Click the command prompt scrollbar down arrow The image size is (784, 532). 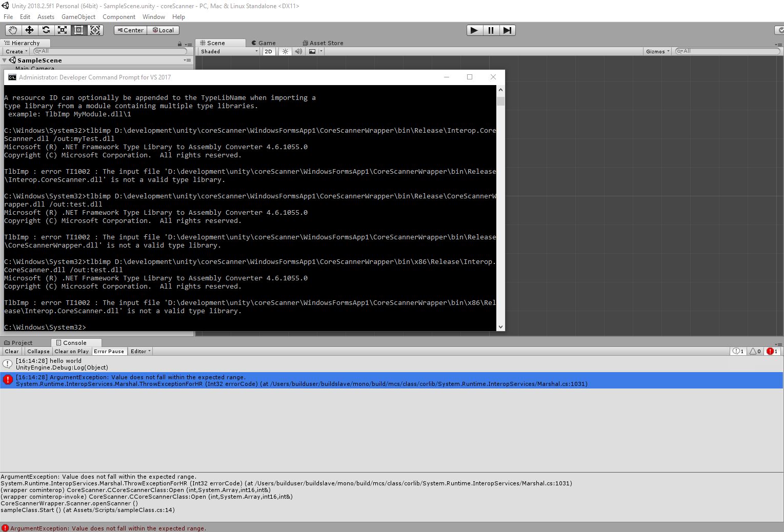tap(501, 326)
